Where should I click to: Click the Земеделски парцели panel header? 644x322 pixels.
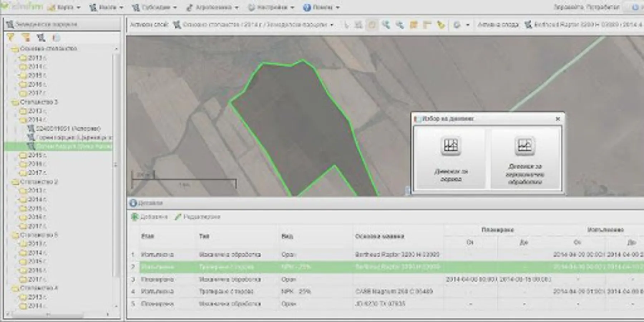[62, 24]
